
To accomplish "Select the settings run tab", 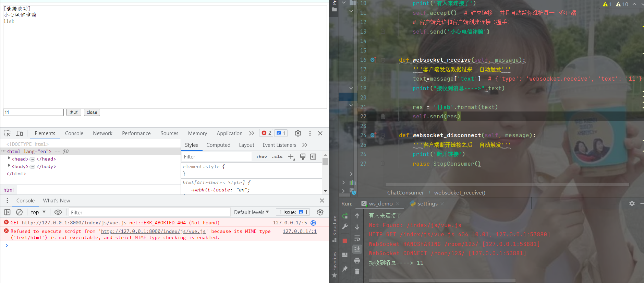I will [427, 204].
